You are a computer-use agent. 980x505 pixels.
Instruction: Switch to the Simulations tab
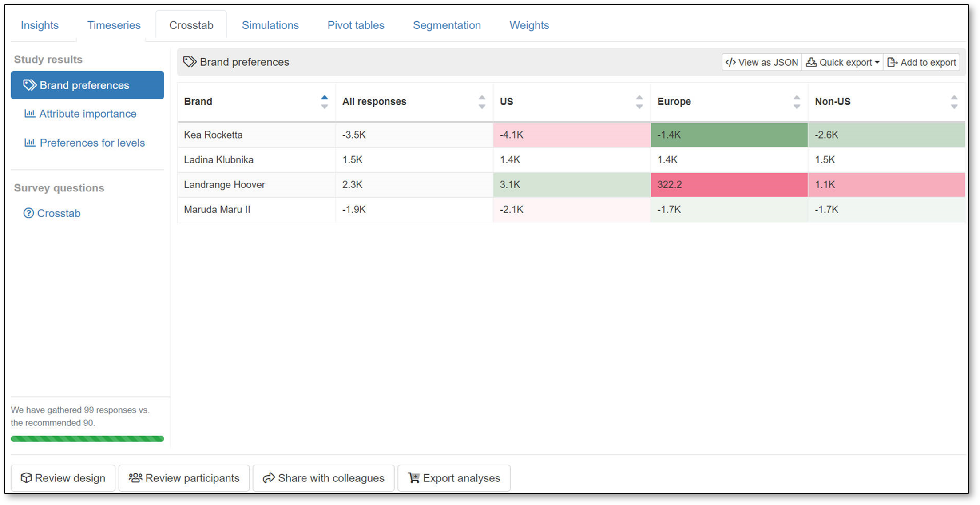coord(270,25)
